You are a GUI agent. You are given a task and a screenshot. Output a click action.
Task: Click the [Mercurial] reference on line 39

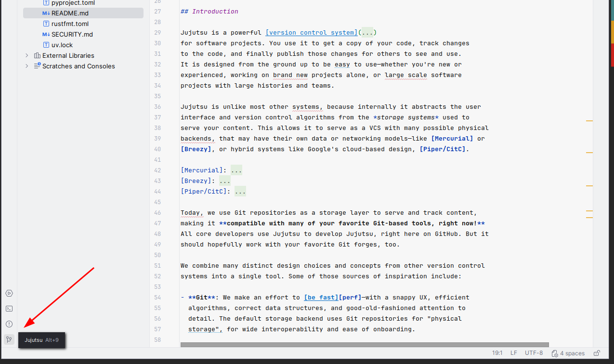click(452, 139)
